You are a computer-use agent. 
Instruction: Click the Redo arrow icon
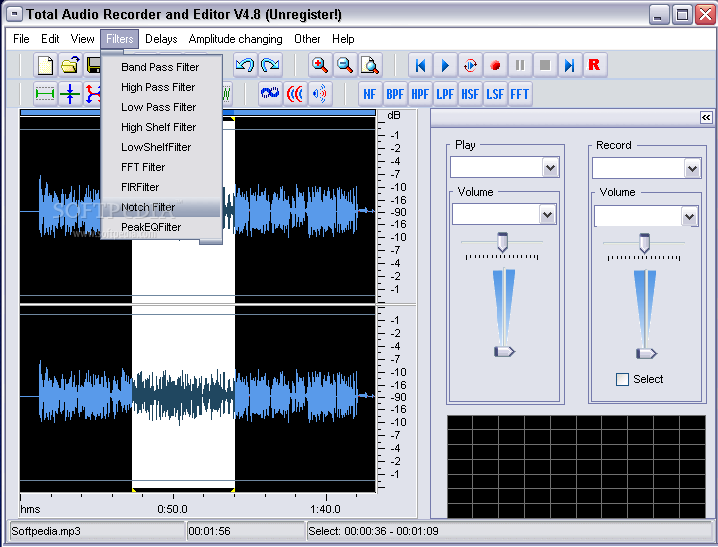[x=270, y=65]
